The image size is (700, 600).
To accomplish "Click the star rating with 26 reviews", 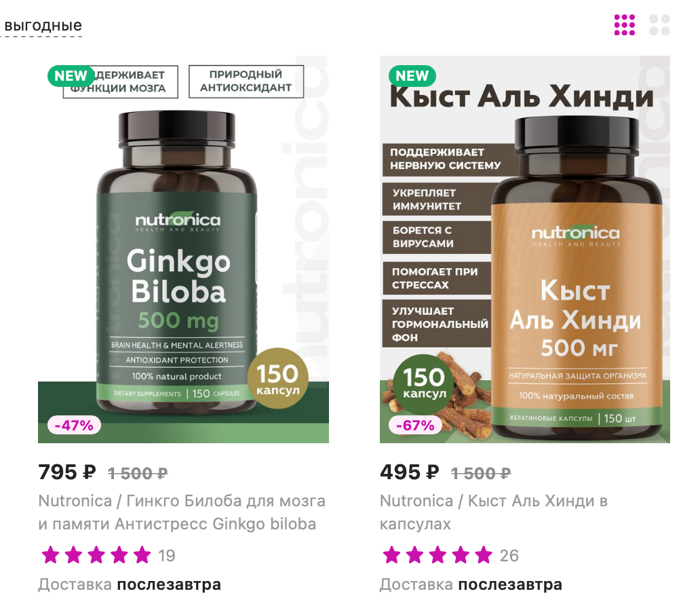I will 437,555.
